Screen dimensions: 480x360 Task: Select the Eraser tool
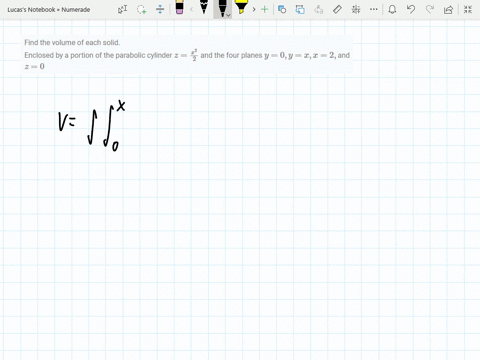pos(179,7)
